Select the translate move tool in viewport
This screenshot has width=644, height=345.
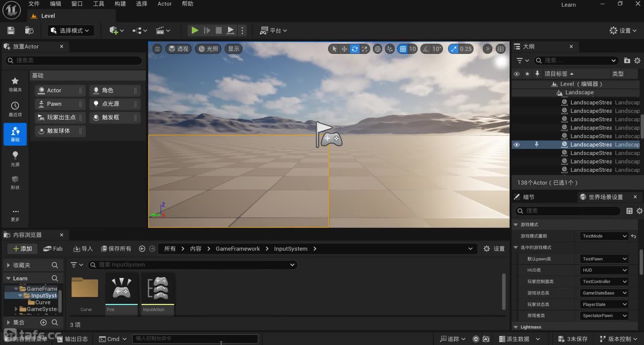pyautogui.click(x=344, y=49)
